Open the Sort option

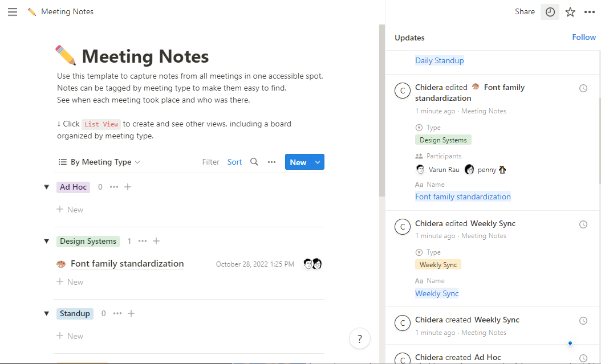234,162
